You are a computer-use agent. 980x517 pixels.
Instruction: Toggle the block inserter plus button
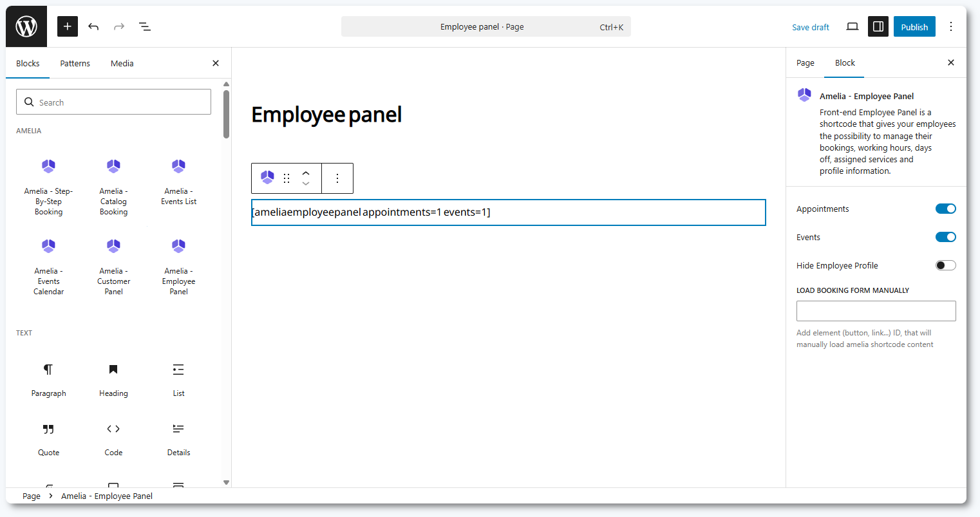pyautogui.click(x=68, y=26)
